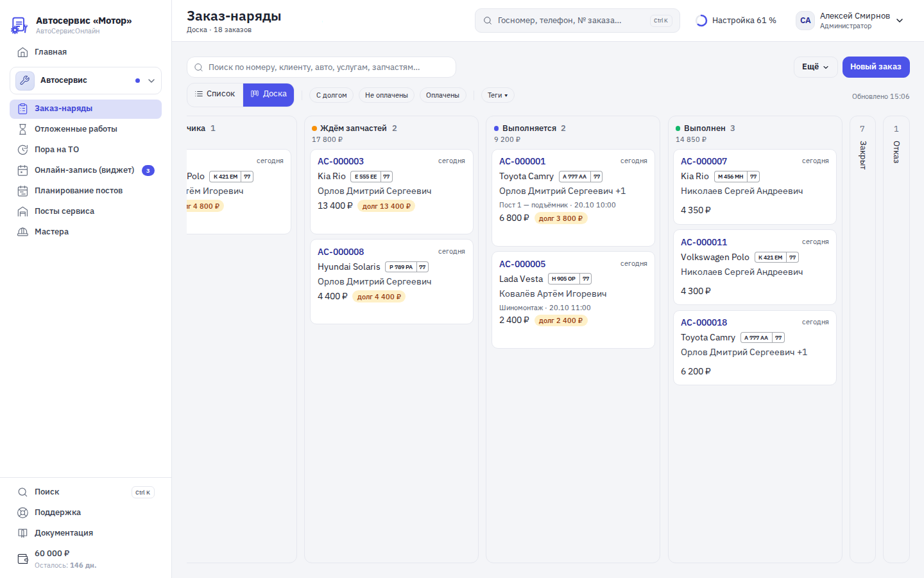This screenshot has height=578, width=924.
Task: Click the orders search field
Action: click(321, 67)
